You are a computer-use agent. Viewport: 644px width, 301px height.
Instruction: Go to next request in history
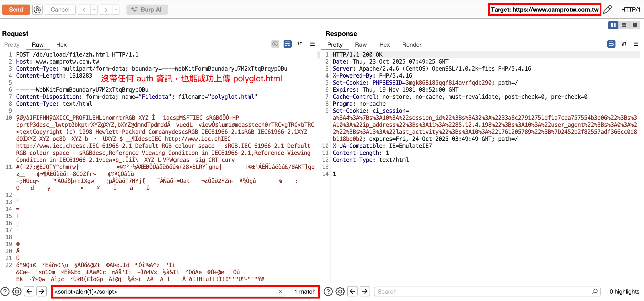[106, 9]
